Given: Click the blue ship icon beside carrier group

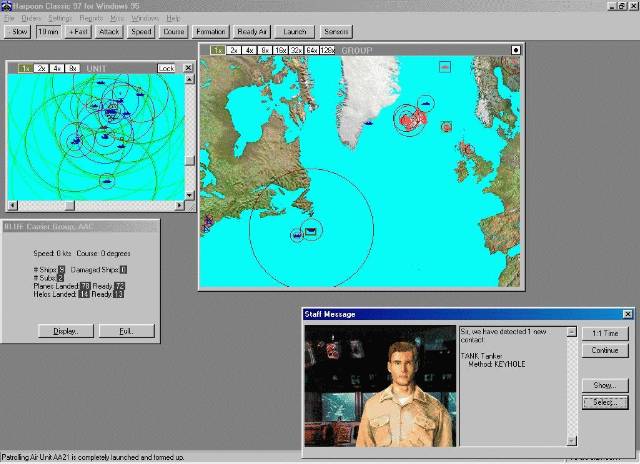Looking at the screenshot, I should (x=297, y=235).
